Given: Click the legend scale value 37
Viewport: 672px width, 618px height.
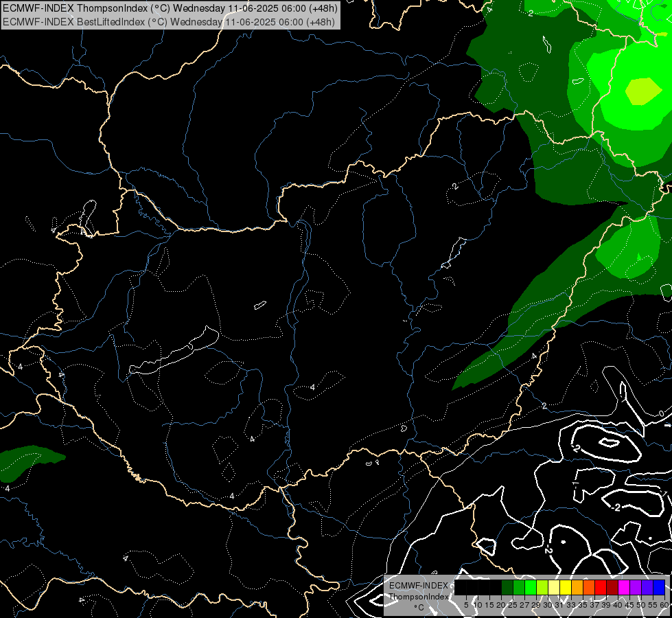Looking at the screenshot, I should click(595, 605).
